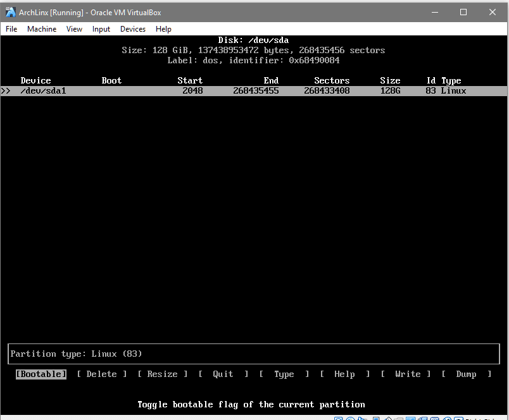Open the File menu

[11, 29]
